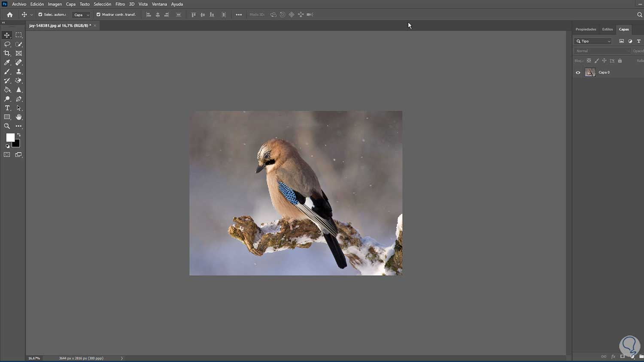Image resolution: width=644 pixels, height=362 pixels.
Task: Select the Pen tool
Action: [18, 99]
